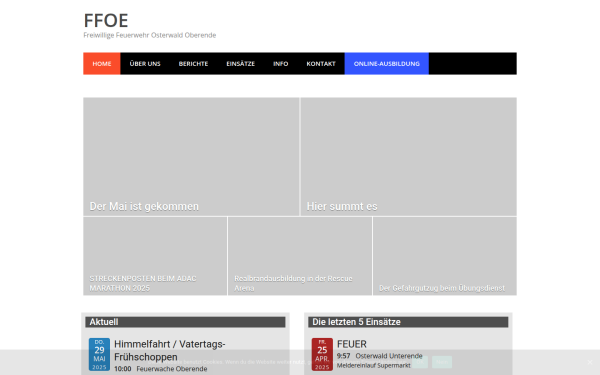The width and height of the screenshot is (600, 375).
Task: Click the 25 Apr. 2025 date badge
Action: (x=322, y=354)
